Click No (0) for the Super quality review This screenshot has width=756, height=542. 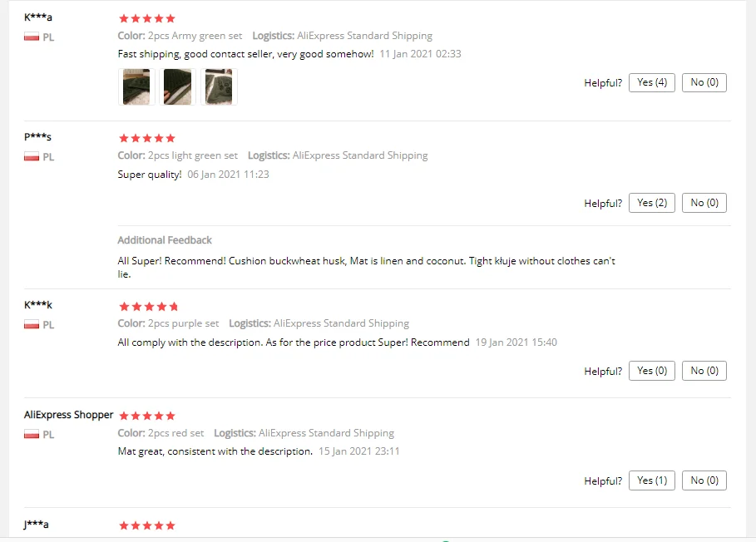coord(704,203)
